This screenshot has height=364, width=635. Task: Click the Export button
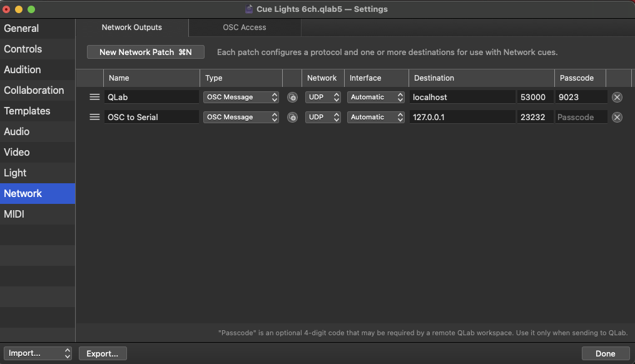[x=102, y=353]
